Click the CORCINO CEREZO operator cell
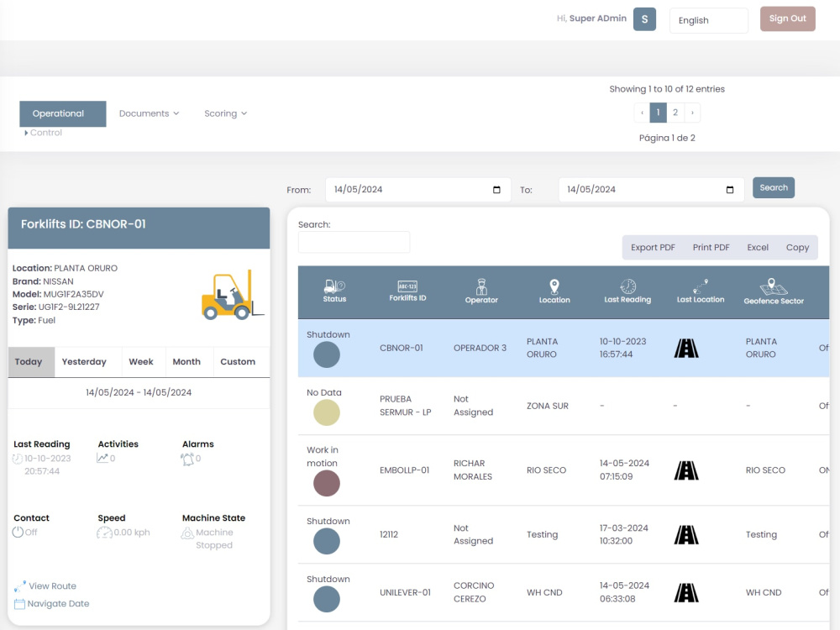Screen dimensions: 840x630 [474, 592]
